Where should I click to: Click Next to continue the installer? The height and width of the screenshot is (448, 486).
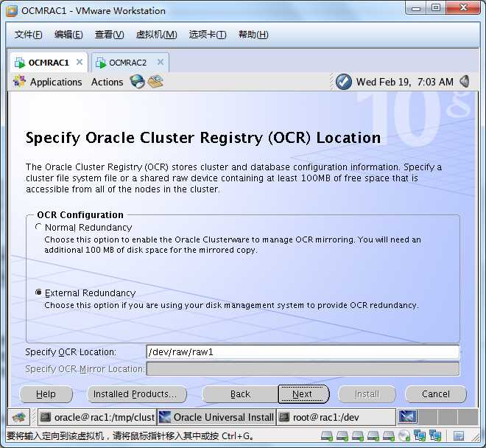(x=303, y=394)
